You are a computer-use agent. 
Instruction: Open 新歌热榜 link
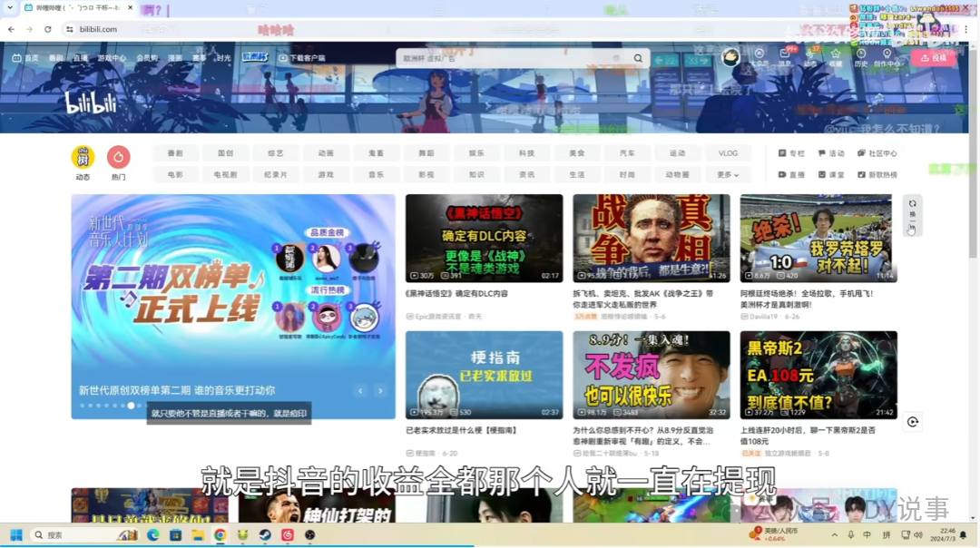click(x=877, y=175)
